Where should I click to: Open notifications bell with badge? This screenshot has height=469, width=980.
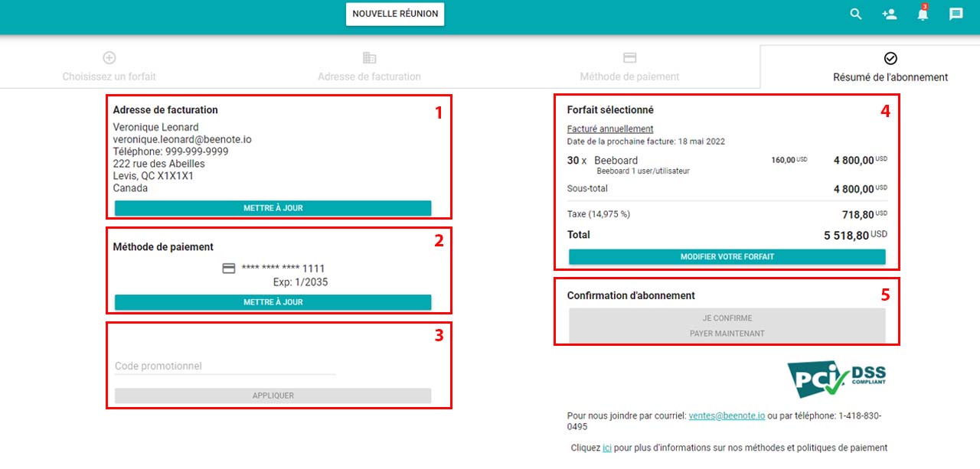(923, 13)
